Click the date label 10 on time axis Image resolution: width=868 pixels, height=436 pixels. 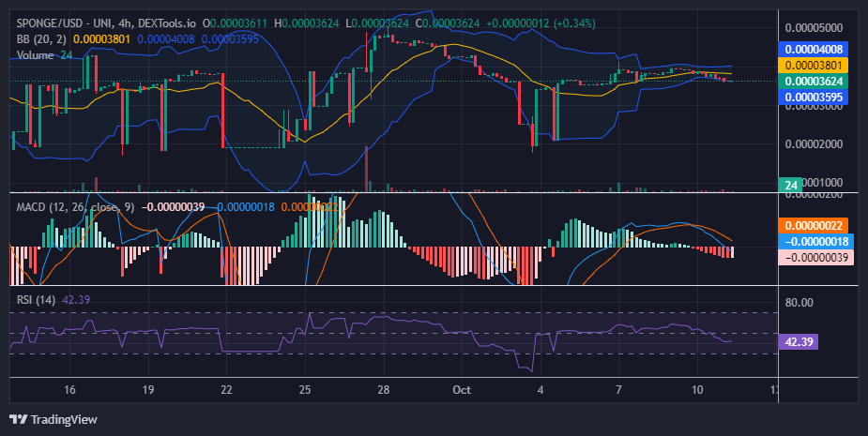click(x=697, y=389)
